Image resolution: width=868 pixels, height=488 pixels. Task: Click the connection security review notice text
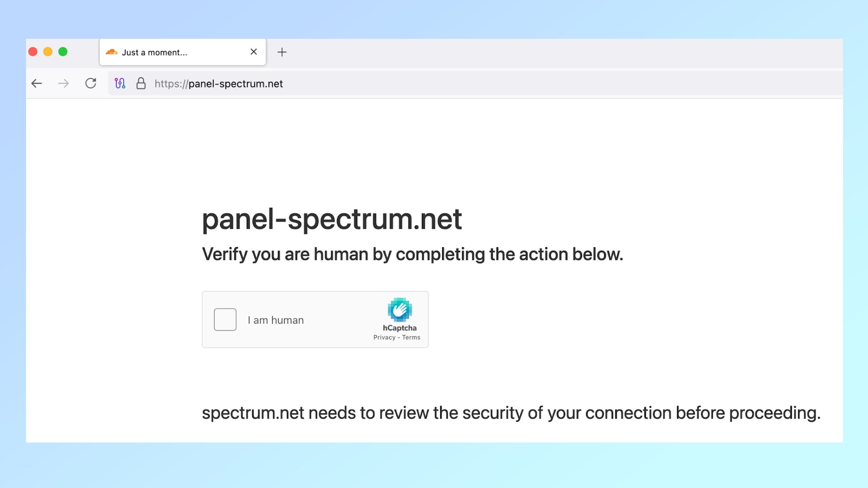511,413
